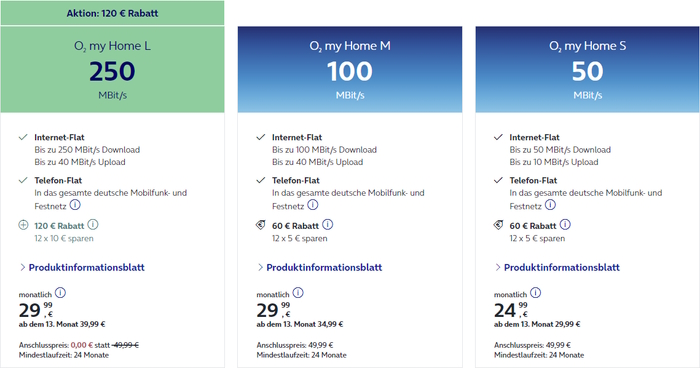This screenshot has width=700, height=368.
Task: Expand chevron before Home M Produktinformationsblatt
Action: click(260, 267)
